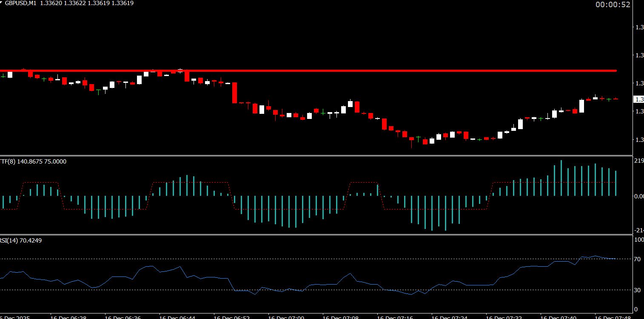Click the 219 top value on TF axis

(638, 161)
